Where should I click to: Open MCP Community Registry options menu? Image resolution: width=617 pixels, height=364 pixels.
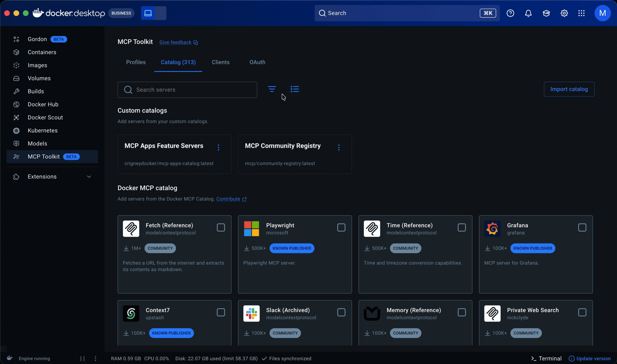tap(339, 147)
